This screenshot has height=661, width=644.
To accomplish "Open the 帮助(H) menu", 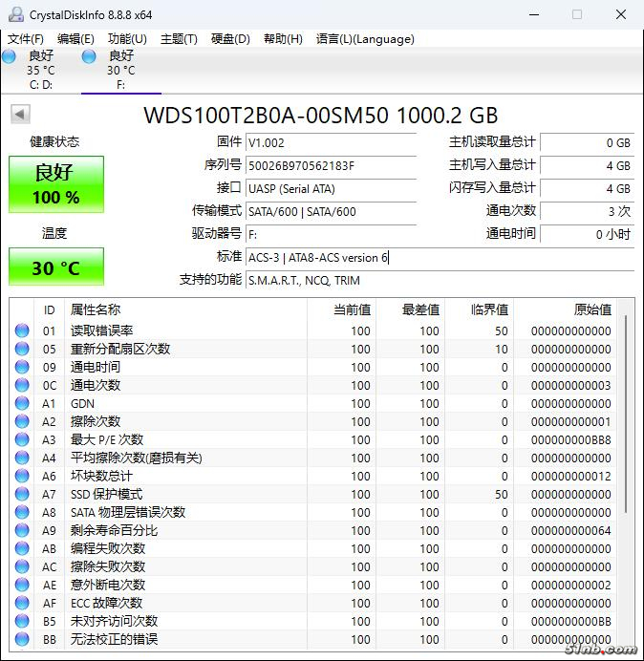I will coord(283,39).
